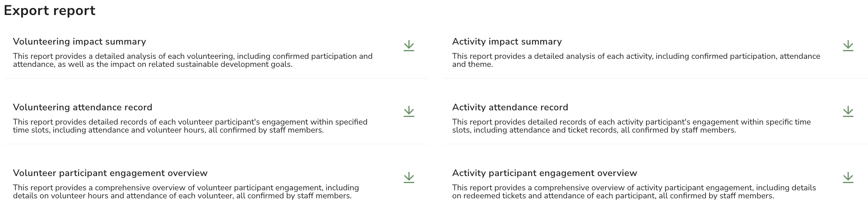Click description about attendance and ticket records

coord(631,126)
